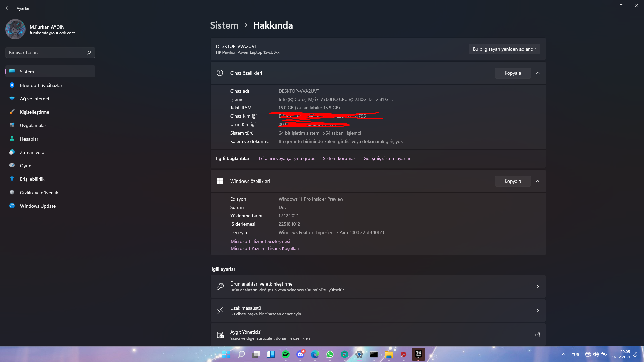644x362 pixels.
Task: Click chevron on the Uzak masaüstü row
Action: pos(538,311)
